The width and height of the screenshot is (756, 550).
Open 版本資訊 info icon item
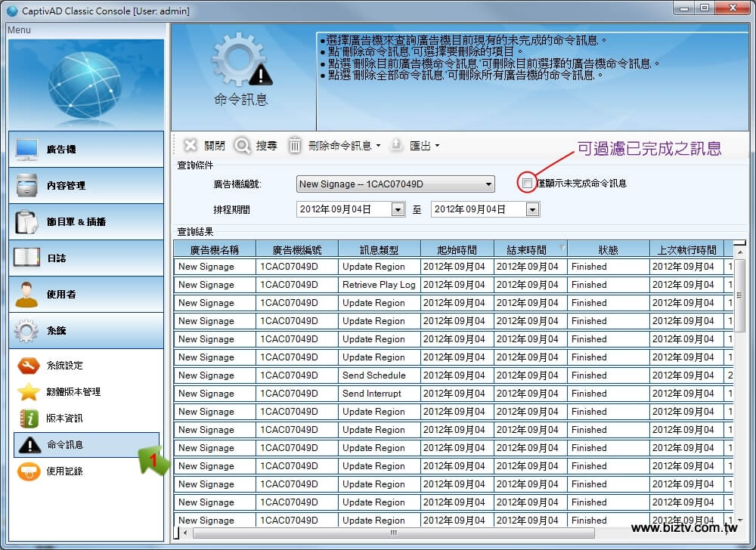[x=29, y=419]
